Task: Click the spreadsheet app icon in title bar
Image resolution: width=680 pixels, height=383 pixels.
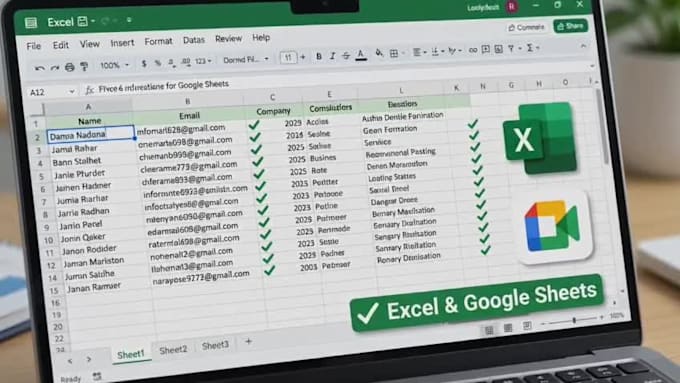Action: point(31,23)
